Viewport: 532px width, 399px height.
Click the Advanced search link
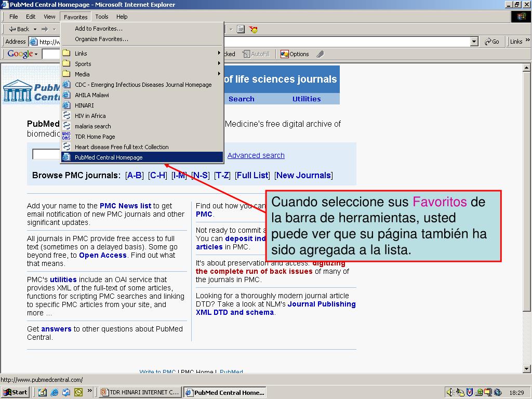pos(256,155)
